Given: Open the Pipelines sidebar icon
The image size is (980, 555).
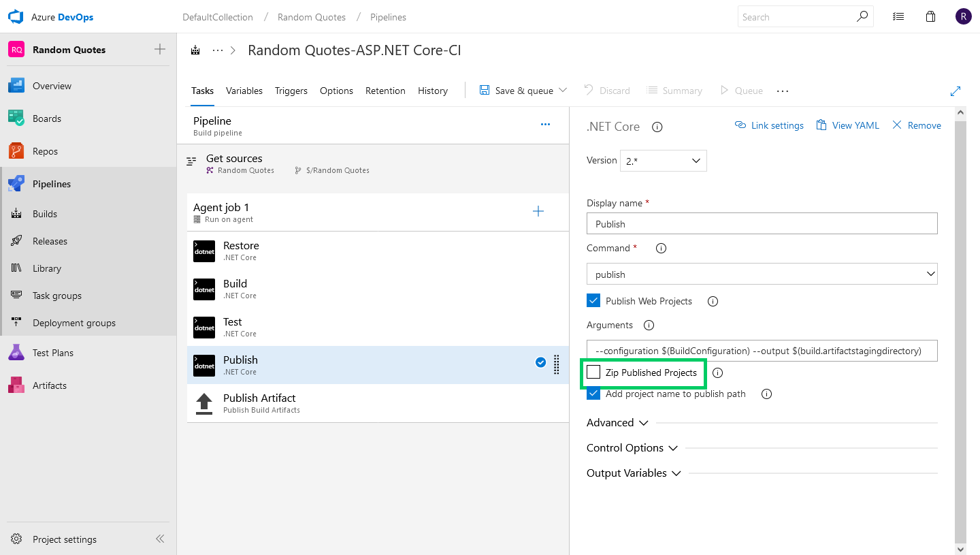Looking at the screenshot, I should point(16,184).
